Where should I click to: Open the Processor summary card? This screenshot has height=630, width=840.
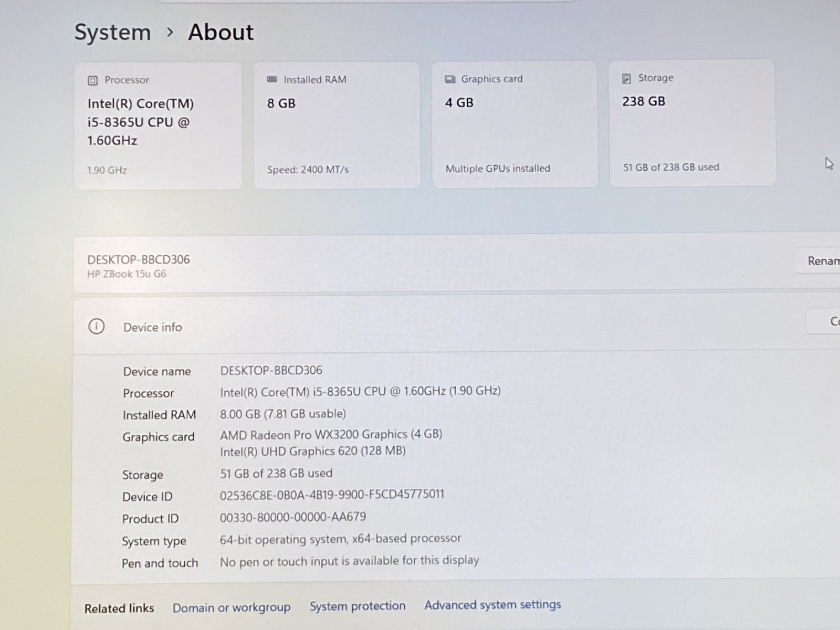click(x=158, y=126)
